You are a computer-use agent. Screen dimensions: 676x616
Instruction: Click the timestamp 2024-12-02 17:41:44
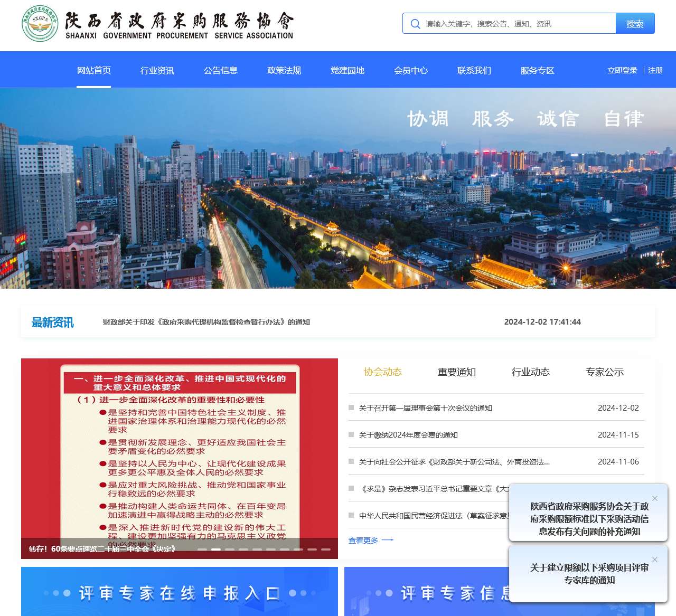(x=542, y=322)
